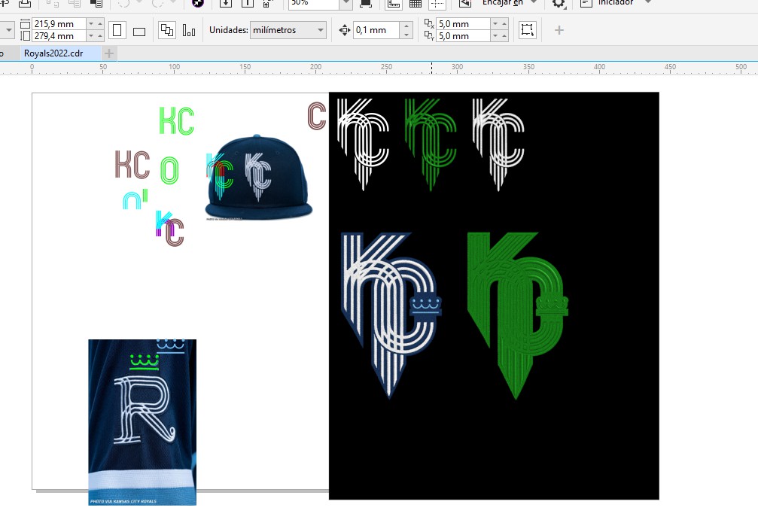The height and width of the screenshot is (532, 758).
Task: Click the duplicate distance Y field
Action: 463,36
